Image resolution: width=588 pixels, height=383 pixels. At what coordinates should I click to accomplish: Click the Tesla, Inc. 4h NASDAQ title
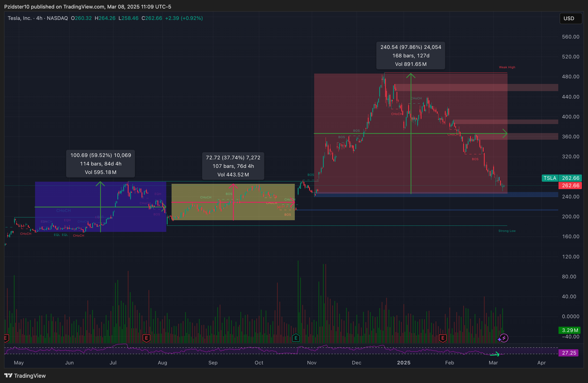(38, 18)
